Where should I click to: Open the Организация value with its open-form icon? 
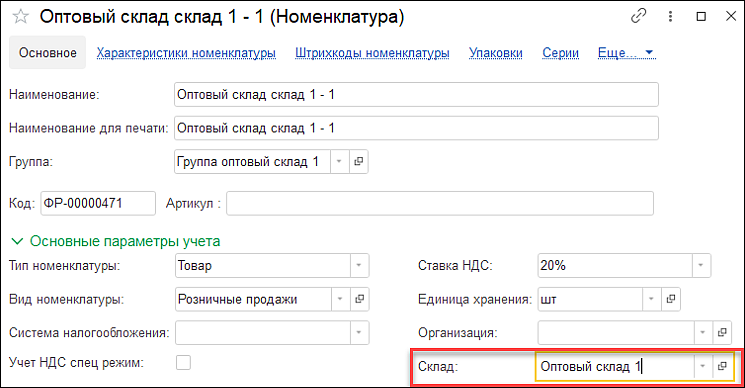point(722,332)
